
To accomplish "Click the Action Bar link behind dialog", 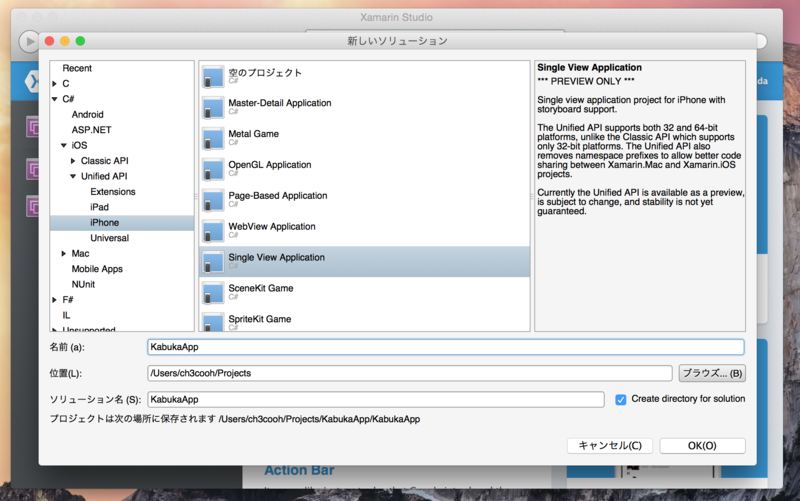I will 299,470.
